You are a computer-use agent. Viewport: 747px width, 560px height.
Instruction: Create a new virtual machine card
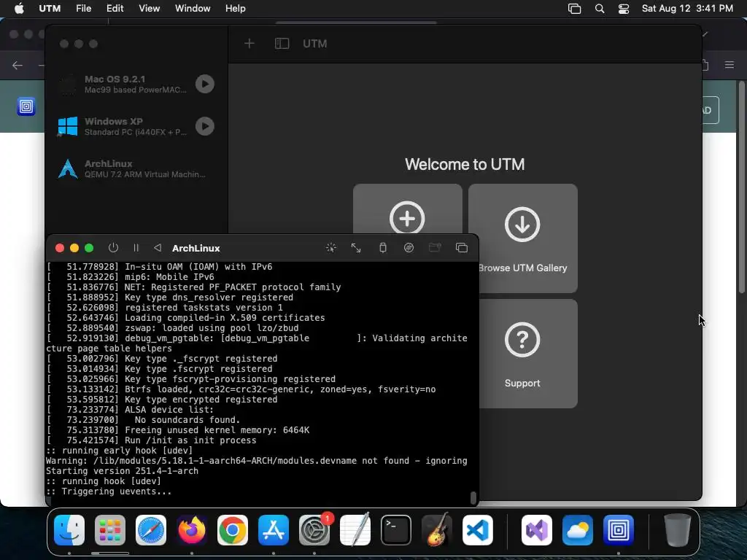click(407, 209)
